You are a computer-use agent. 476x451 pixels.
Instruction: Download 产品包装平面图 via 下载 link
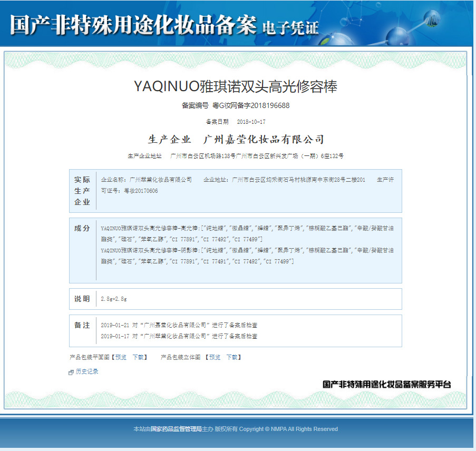(x=138, y=357)
